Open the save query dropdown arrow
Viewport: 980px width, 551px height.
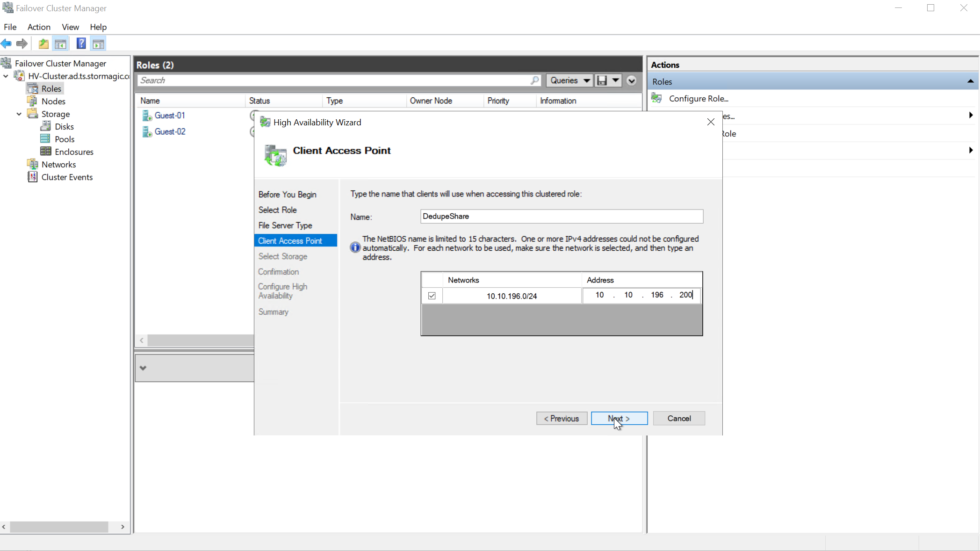coord(616,80)
